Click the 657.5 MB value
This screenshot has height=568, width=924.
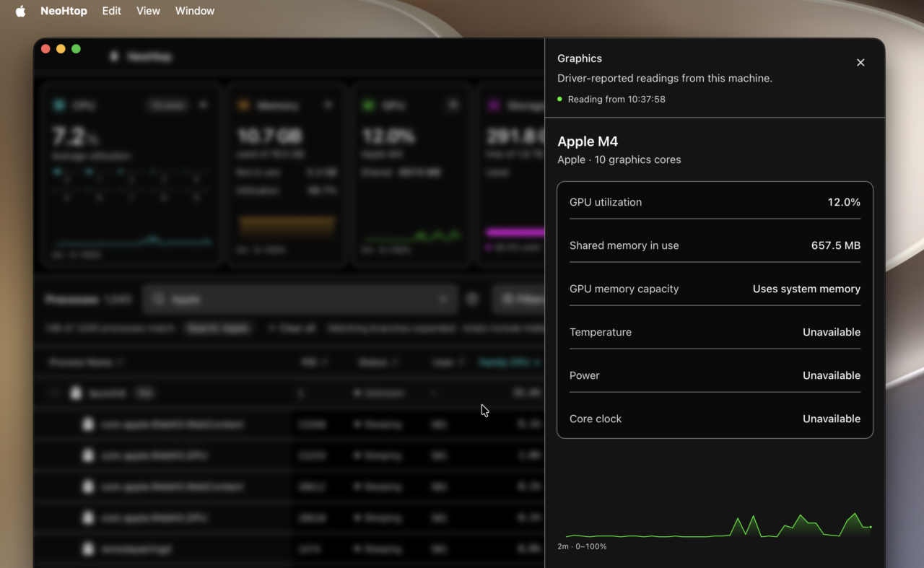pyautogui.click(x=836, y=245)
